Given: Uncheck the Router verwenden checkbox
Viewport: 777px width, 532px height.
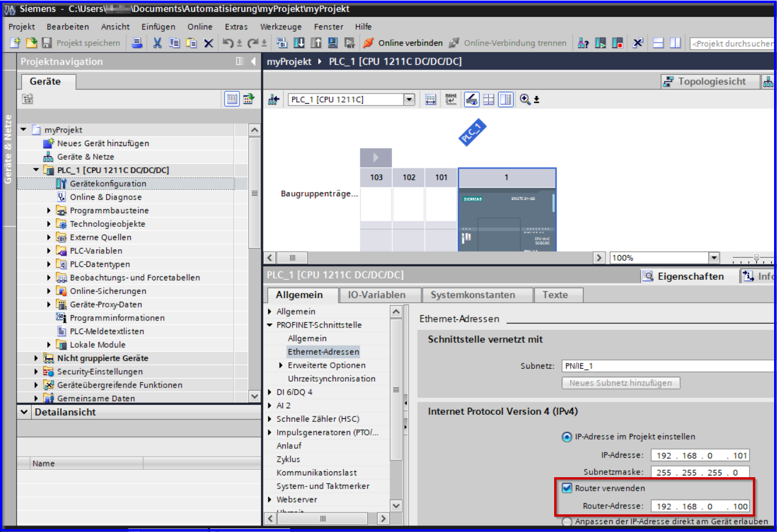Looking at the screenshot, I should click(x=567, y=488).
